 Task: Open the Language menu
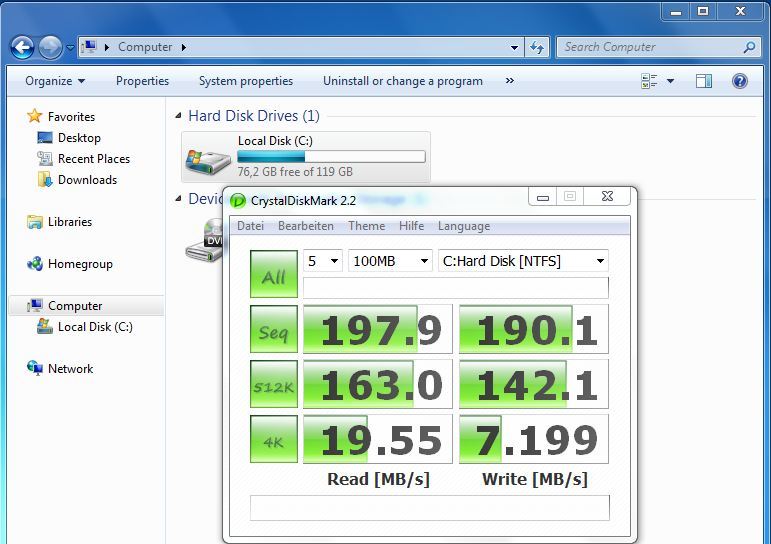click(x=464, y=226)
